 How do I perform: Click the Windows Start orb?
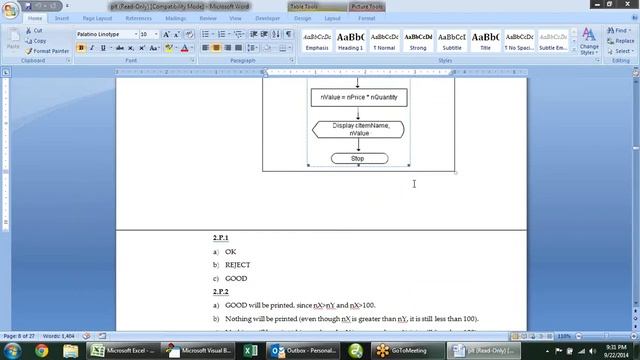[13, 351]
